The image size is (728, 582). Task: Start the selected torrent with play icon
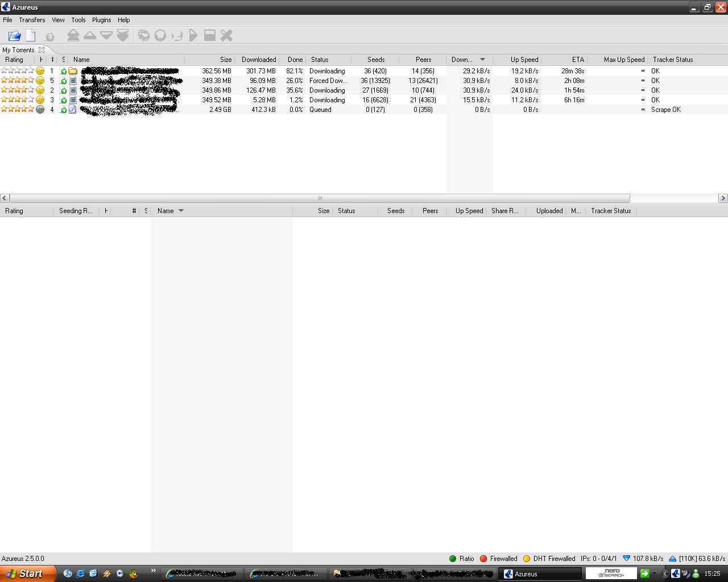[193, 36]
